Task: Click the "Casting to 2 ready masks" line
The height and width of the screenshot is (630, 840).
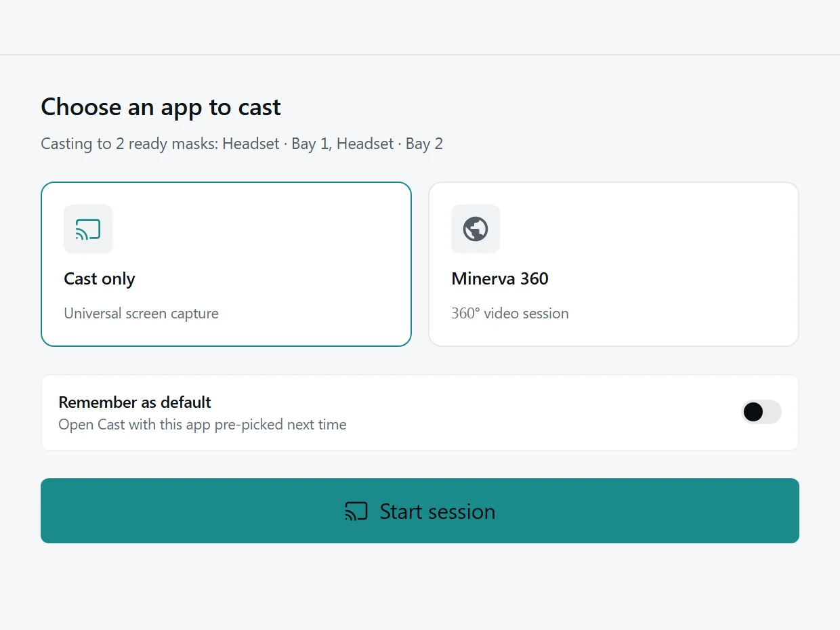Action: 242,144
